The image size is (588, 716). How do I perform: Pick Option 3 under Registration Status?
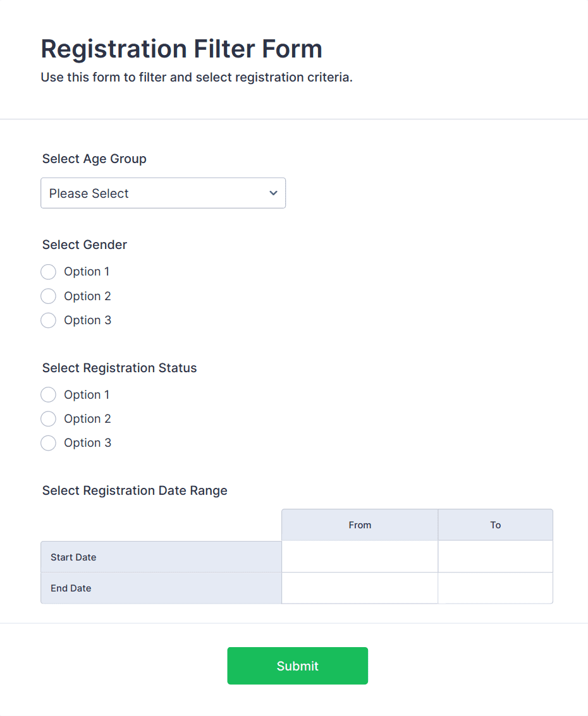[x=49, y=443]
